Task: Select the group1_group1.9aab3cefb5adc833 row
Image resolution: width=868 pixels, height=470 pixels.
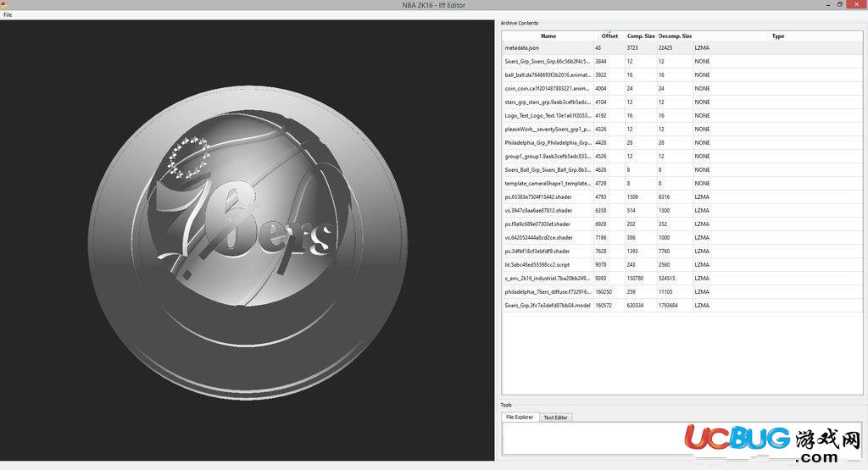Action: 682,157
